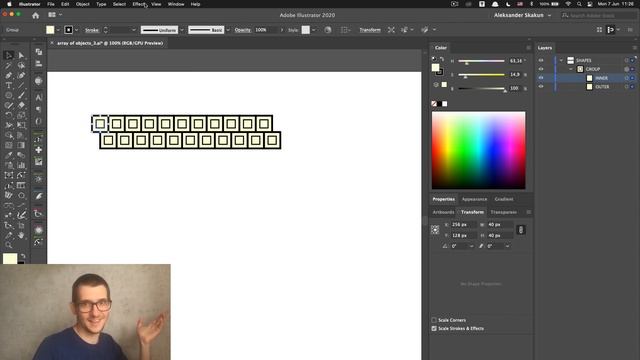
Task: Select the Artboard tool
Action: click(9, 175)
